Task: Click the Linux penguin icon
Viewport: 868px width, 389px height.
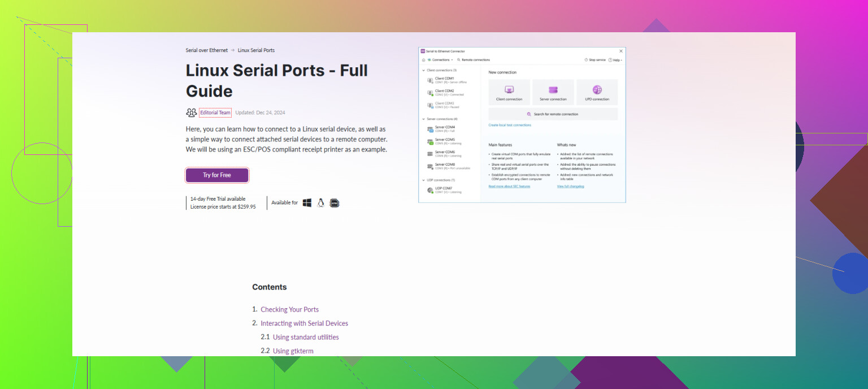Action: 320,203
